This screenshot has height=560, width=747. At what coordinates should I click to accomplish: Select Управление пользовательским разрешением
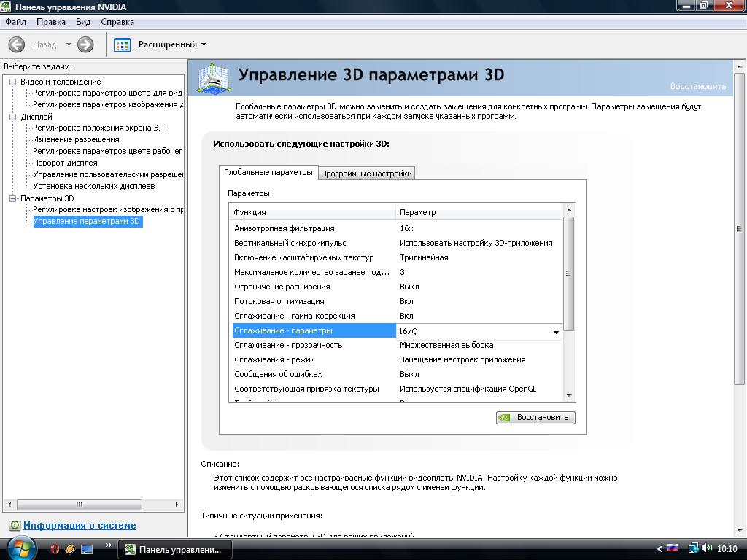pyautogui.click(x=108, y=174)
